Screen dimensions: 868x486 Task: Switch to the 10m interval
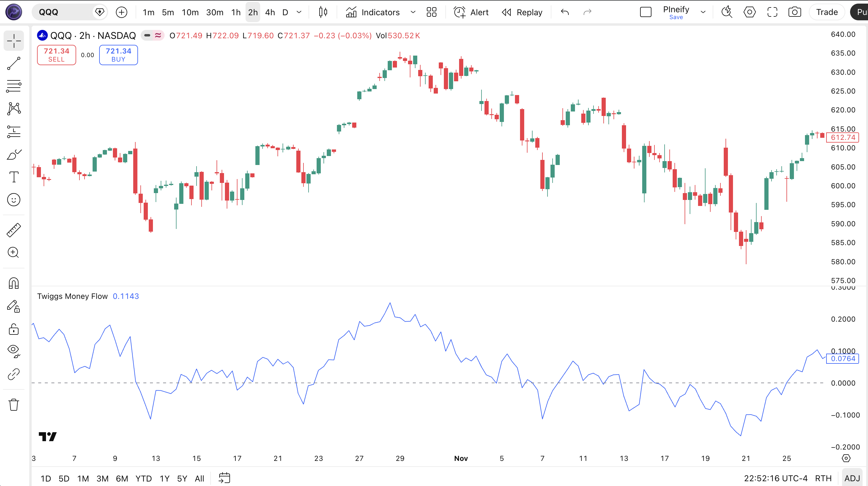tap(190, 12)
